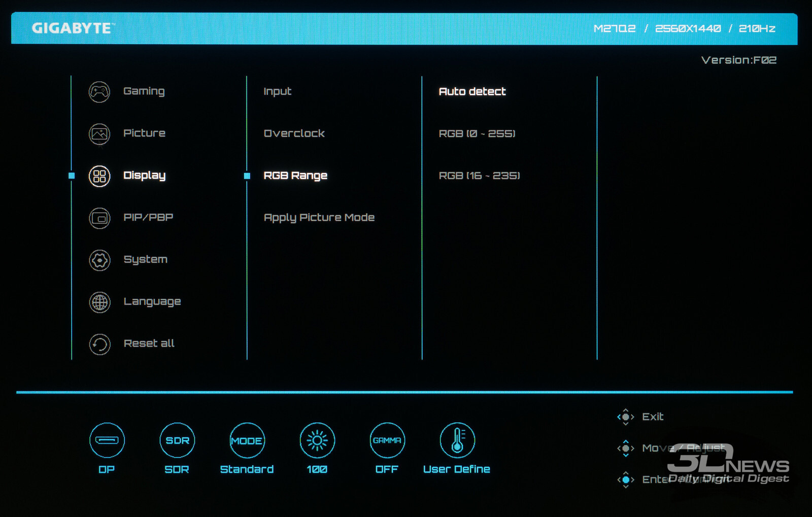Choose RGB (16 ~ 235) range
This screenshot has width=812, height=517.
click(x=479, y=176)
